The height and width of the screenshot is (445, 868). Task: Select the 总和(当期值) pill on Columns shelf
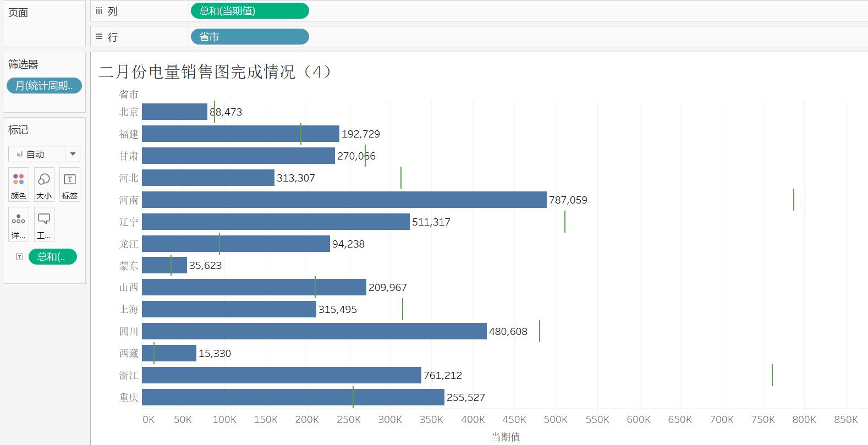(250, 10)
